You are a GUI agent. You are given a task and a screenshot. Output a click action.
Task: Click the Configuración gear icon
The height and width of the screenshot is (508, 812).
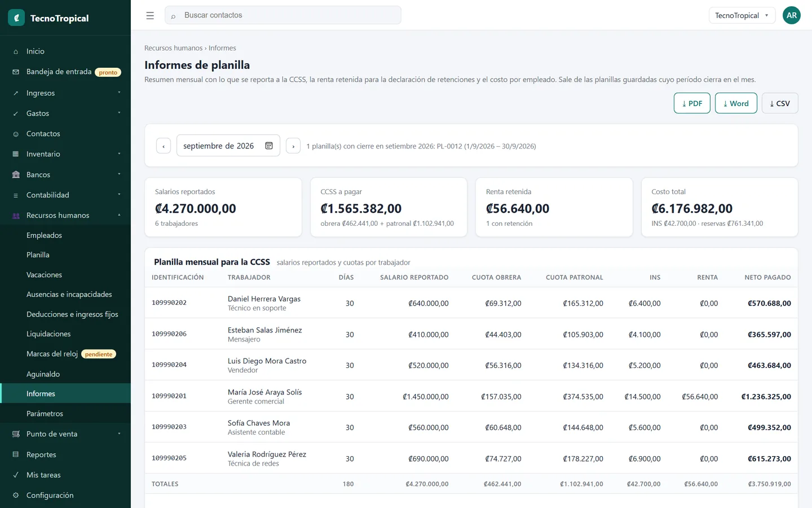click(x=16, y=495)
